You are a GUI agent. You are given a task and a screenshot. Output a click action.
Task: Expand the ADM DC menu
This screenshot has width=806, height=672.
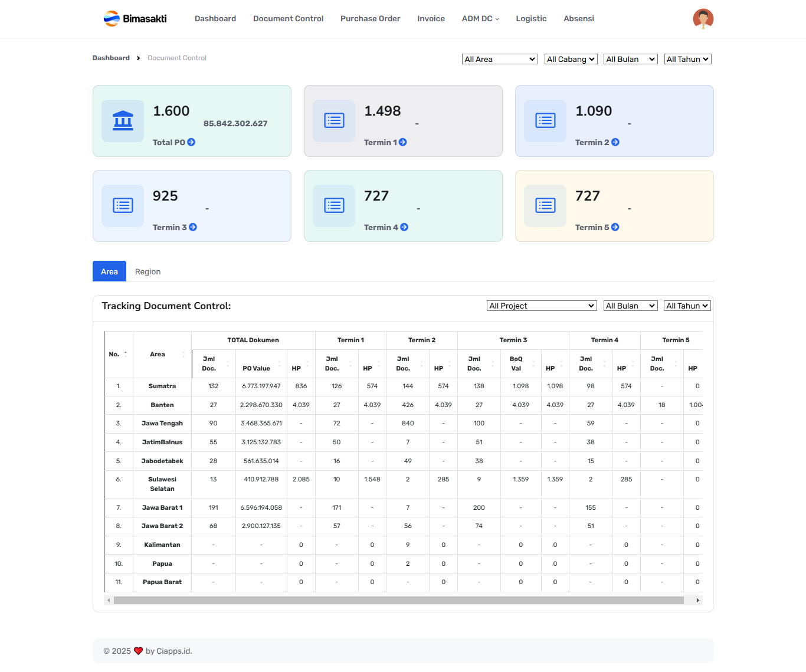click(x=480, y=19)
